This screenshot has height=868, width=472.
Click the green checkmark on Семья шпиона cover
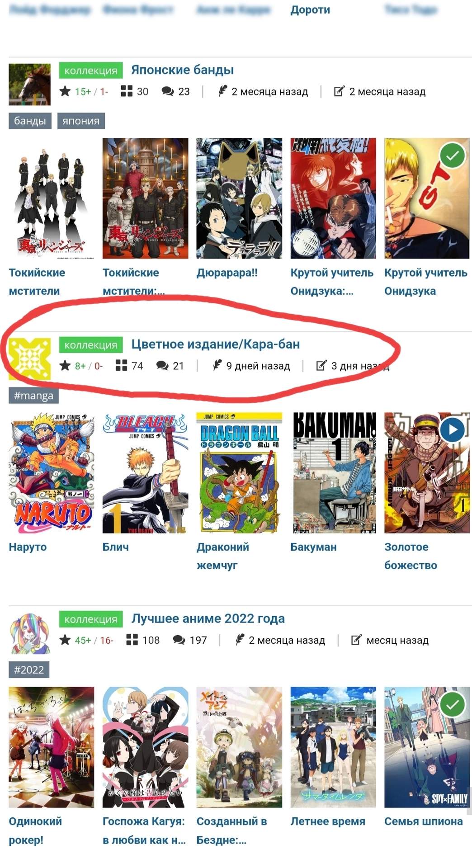click(453, 704)
